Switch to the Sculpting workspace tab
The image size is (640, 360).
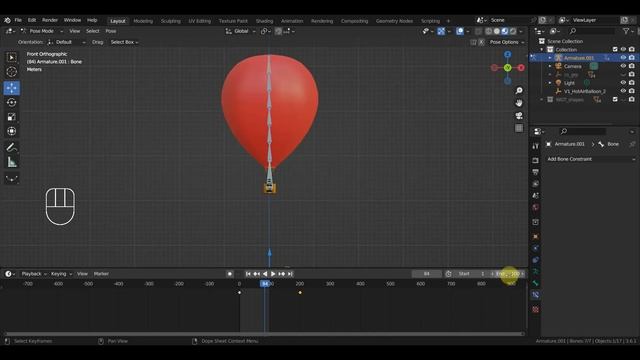pyautogui.click(x=171, y=21)
